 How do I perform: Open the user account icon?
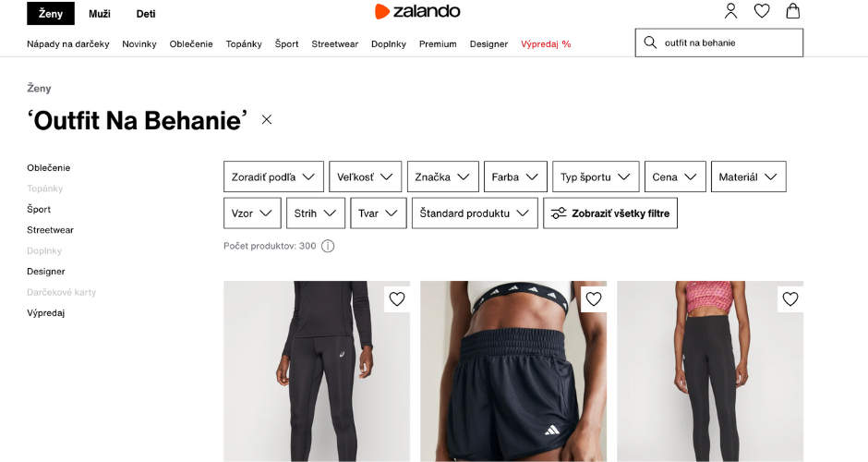point(730,11)
